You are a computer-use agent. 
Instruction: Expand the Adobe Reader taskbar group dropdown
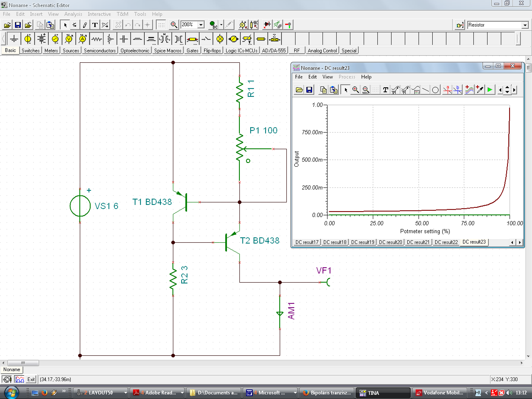pyautogui.click(x=182, y=393)
